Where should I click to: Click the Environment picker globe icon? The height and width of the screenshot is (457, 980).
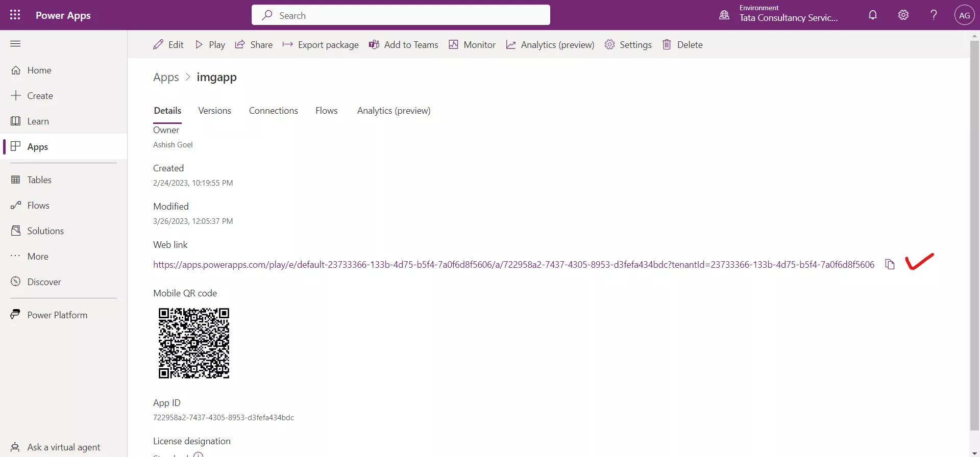(x=724, y=15)
